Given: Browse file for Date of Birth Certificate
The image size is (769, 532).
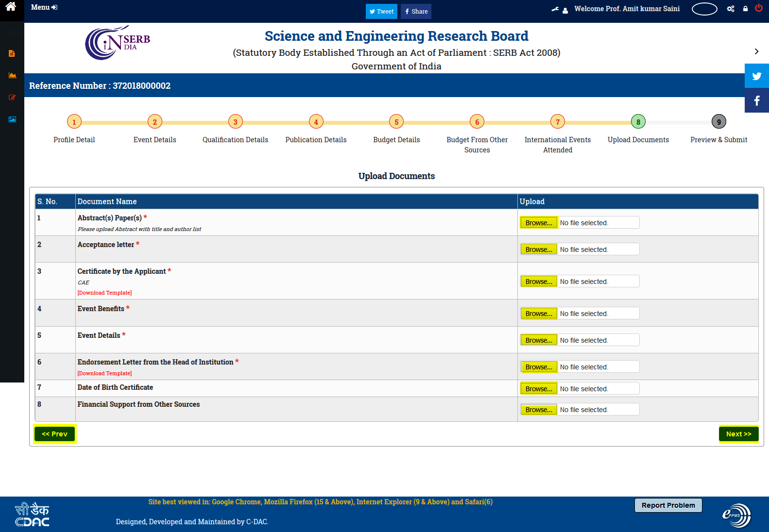Looking at the screenshot, I should click(x=539, y=389).
